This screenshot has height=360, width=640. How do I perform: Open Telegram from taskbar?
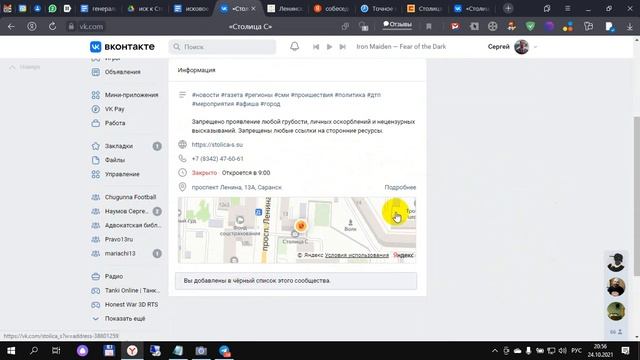click(x=224, y=351)
